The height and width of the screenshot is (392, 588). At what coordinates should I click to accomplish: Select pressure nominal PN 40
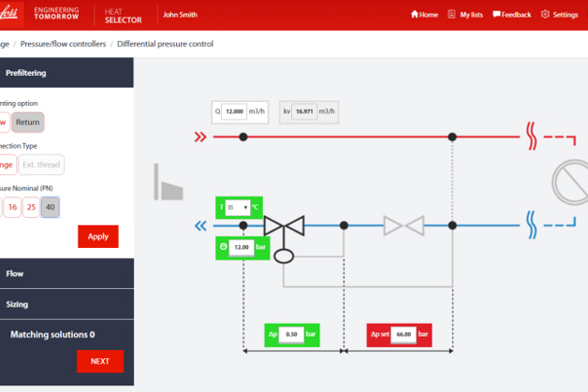(x=51, y=207)
